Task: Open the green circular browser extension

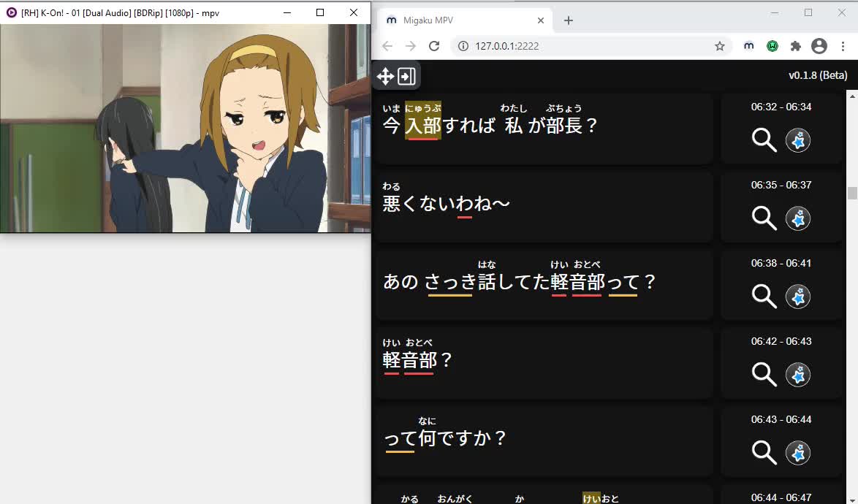Action: pos(772,46)
